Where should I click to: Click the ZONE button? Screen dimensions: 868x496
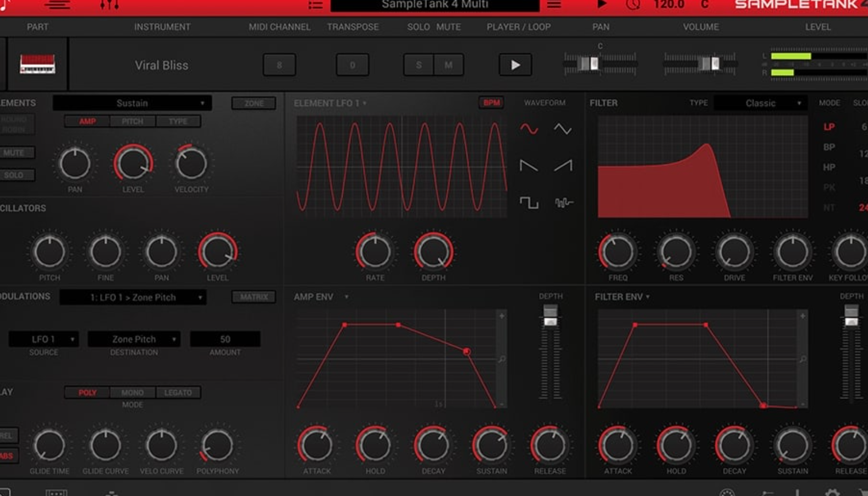coord(254,103)
